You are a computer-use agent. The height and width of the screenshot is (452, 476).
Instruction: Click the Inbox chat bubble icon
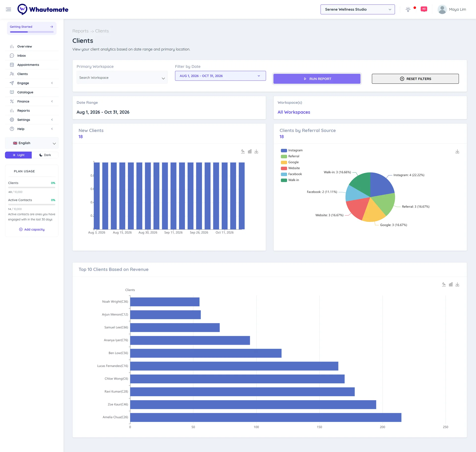12,56
